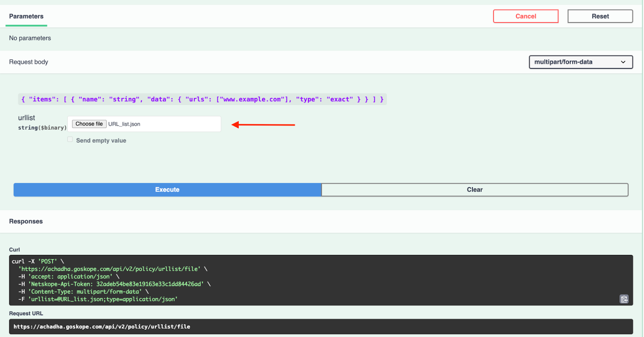Click the Content-Type header line in curl

(83, 292)
